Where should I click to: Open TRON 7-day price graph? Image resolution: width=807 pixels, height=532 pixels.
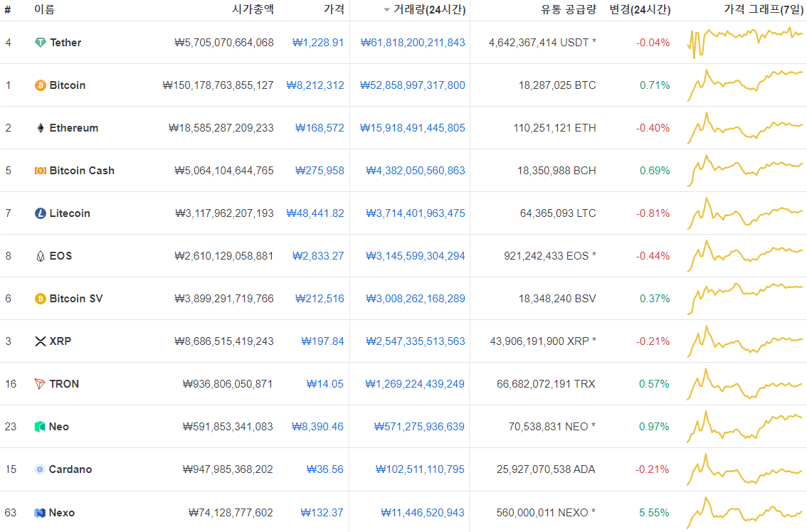coord(745,384)
